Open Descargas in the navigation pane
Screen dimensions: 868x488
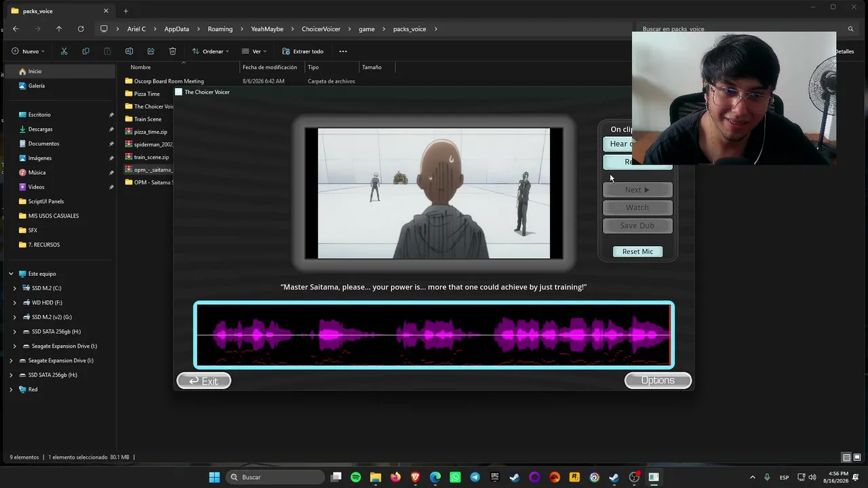[40, 129]
